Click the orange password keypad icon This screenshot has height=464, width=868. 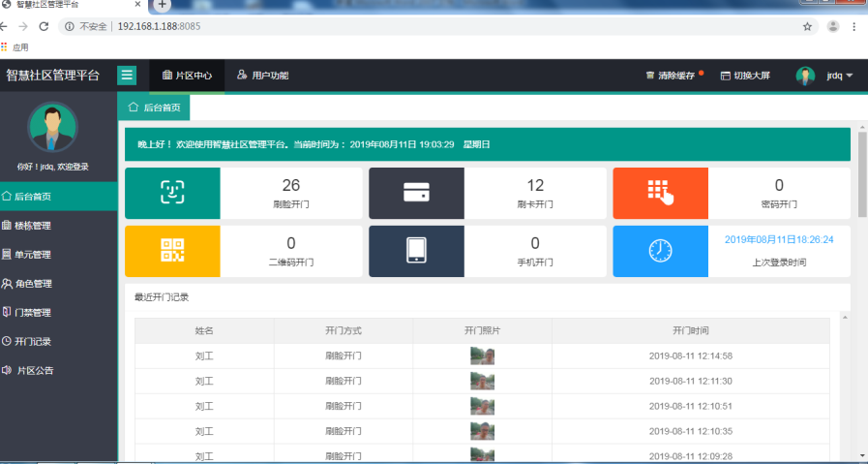(660, 193)
